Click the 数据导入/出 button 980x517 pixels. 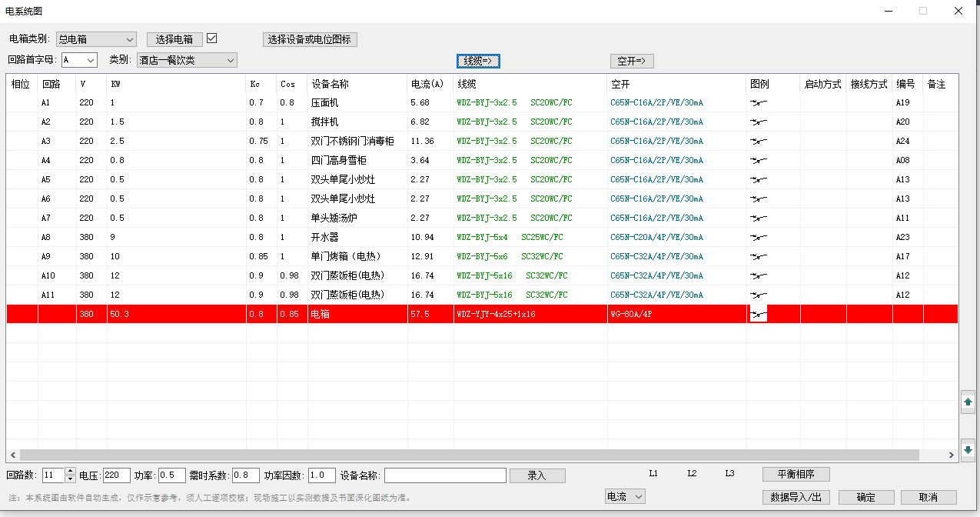click(x=796, y=497)
